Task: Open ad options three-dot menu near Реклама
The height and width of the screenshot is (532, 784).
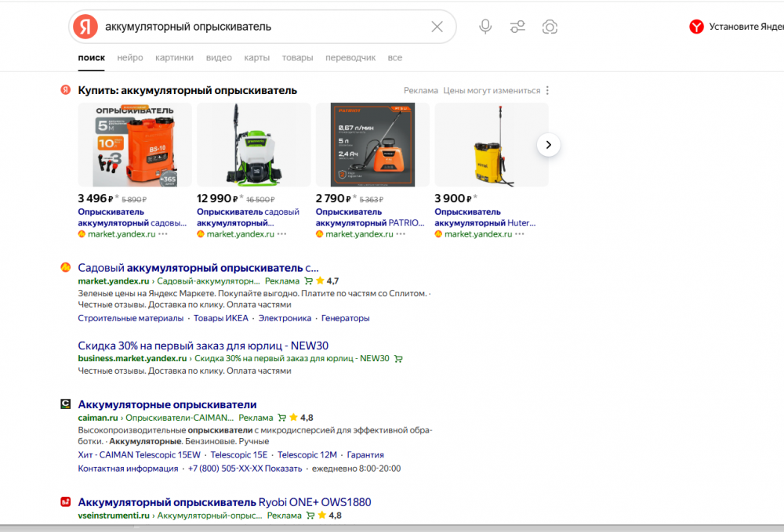Action: pos(548,91)
